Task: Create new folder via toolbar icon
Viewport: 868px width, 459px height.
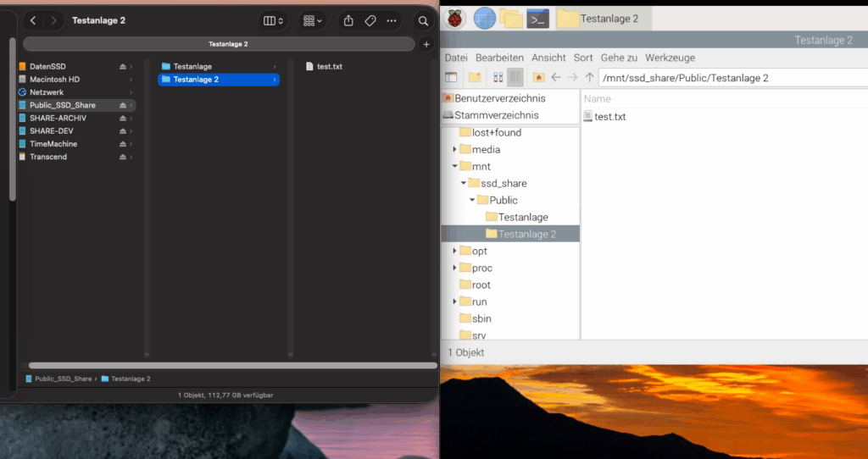Action: 475,77
